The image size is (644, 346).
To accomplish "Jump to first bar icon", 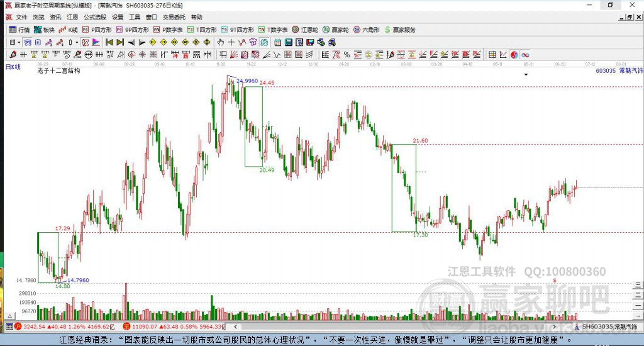I will point(109,42).
